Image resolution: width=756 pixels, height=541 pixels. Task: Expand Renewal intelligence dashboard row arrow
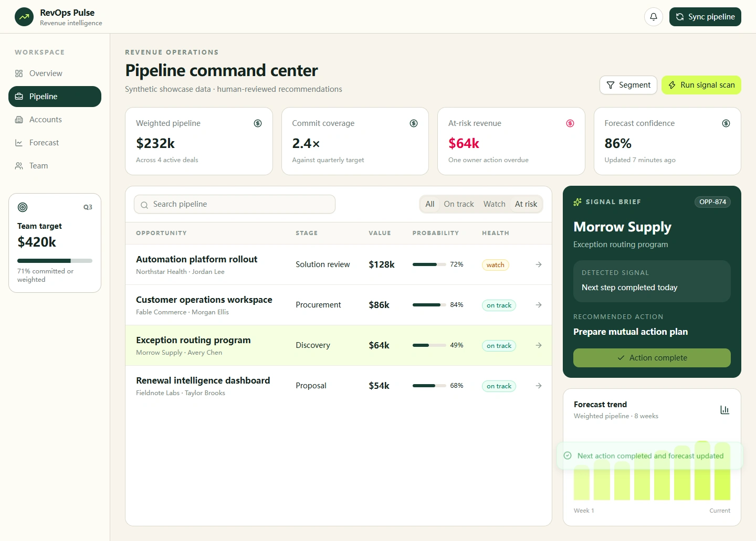(539, 386)
